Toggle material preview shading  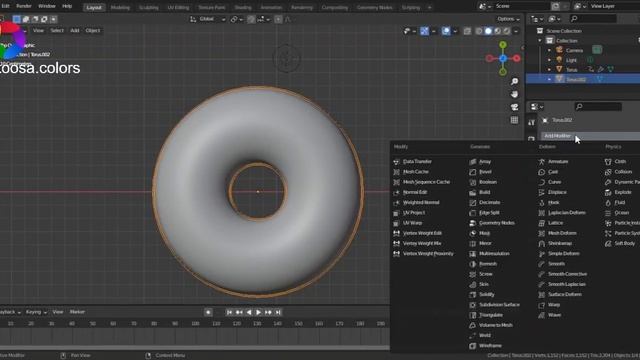[x=498, y=31]
